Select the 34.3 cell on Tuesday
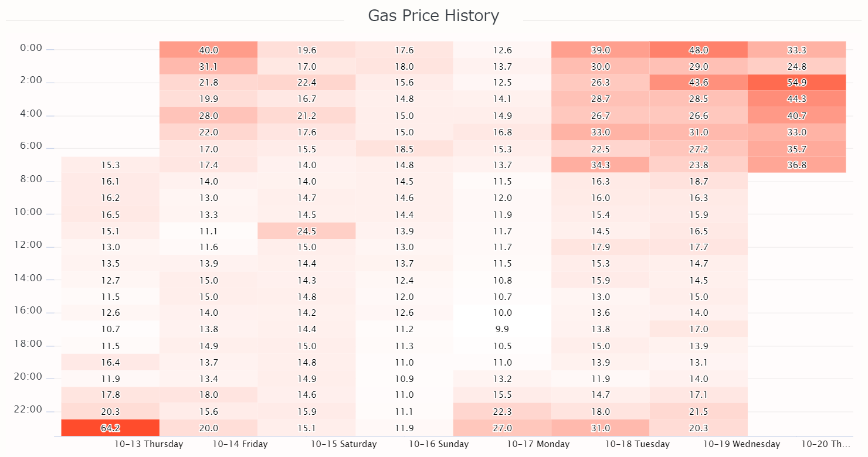 [601, 165]
